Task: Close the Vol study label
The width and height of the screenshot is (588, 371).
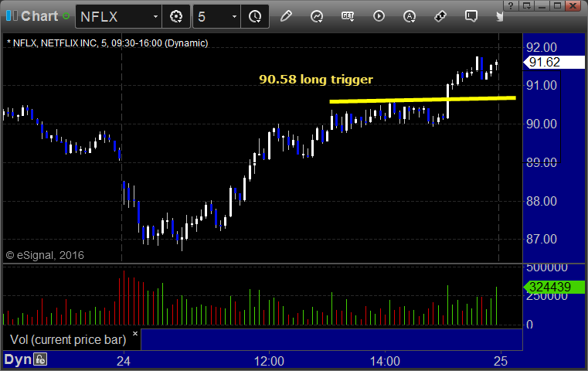Action: pyautogui.click(x=135, y=333)
